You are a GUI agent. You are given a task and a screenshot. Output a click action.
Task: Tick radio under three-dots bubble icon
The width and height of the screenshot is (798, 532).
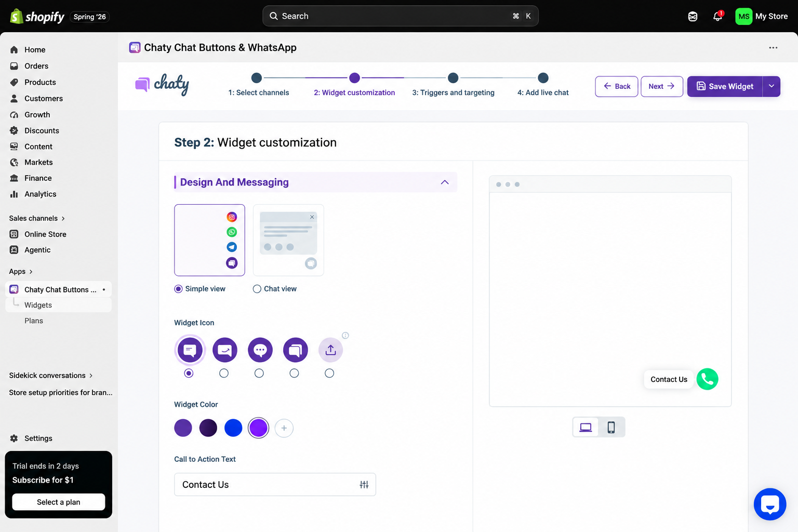tap(259, 373)
